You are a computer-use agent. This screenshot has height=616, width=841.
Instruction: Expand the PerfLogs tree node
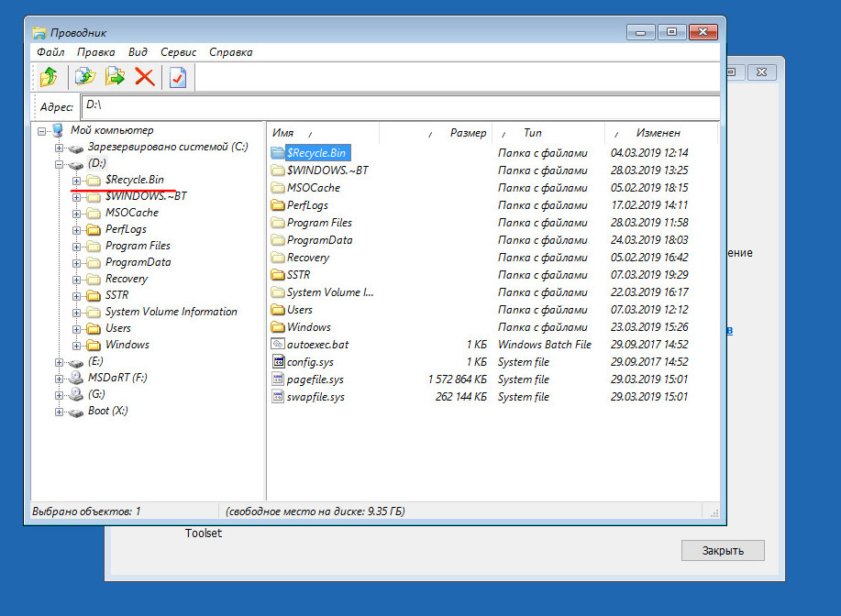pyautogui.click(x=77, y=230)
